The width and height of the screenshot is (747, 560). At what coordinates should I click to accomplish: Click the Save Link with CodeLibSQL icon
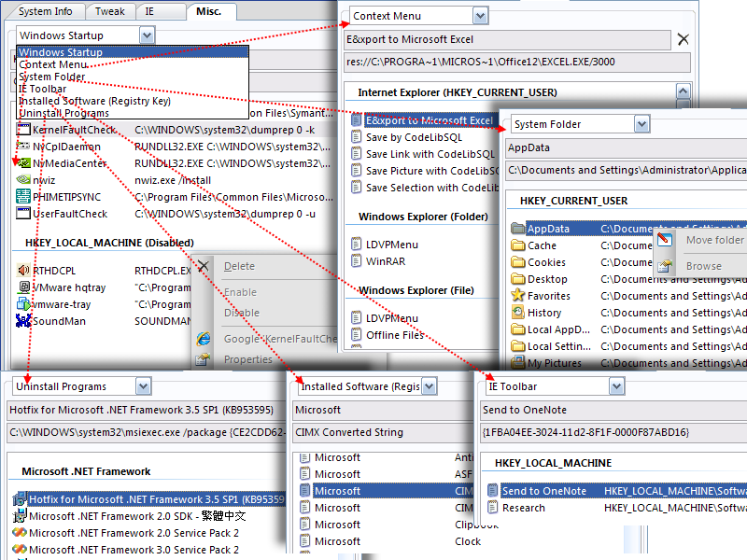[356, 154]
